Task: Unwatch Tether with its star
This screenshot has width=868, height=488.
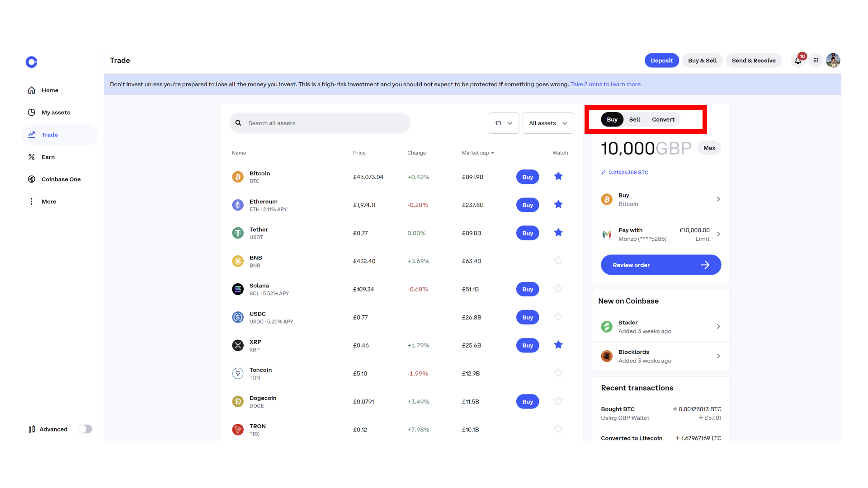Action: click(x=558, y=232)
